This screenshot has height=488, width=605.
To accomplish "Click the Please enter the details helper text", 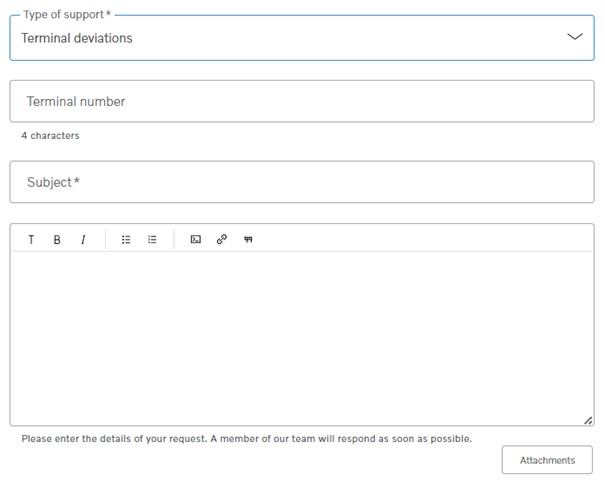I will (247, 439).
